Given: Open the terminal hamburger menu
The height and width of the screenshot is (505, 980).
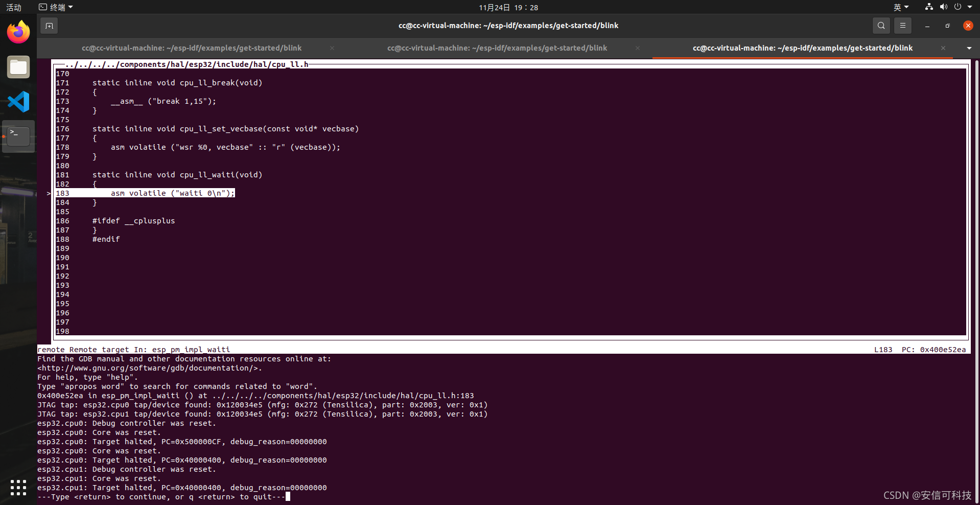Looking at the screenshot, I should tap(903, 26).
